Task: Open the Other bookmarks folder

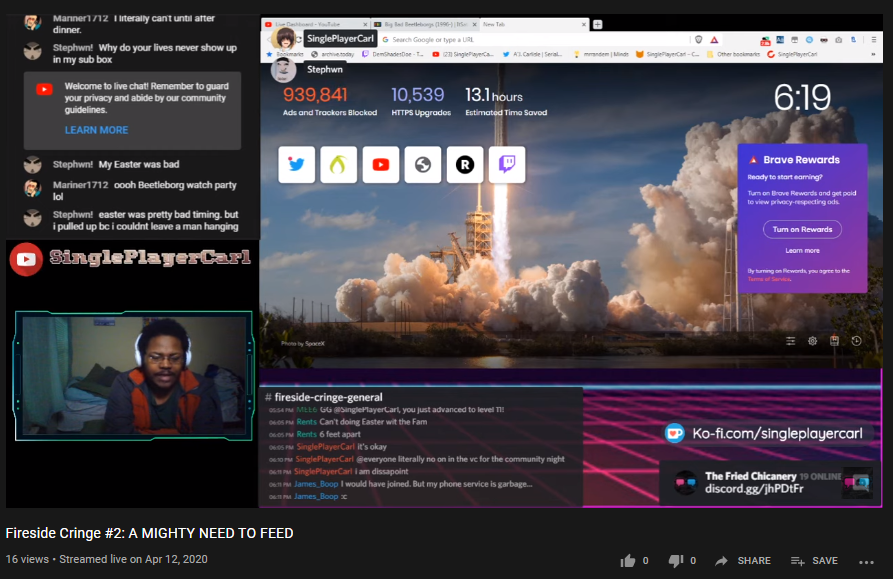Action: 734,55
